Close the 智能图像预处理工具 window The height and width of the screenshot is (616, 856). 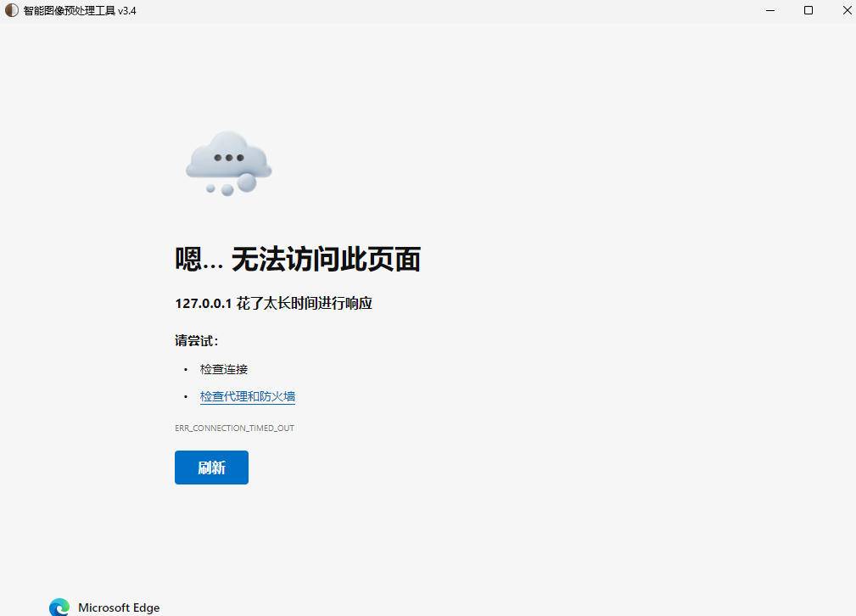847,10
